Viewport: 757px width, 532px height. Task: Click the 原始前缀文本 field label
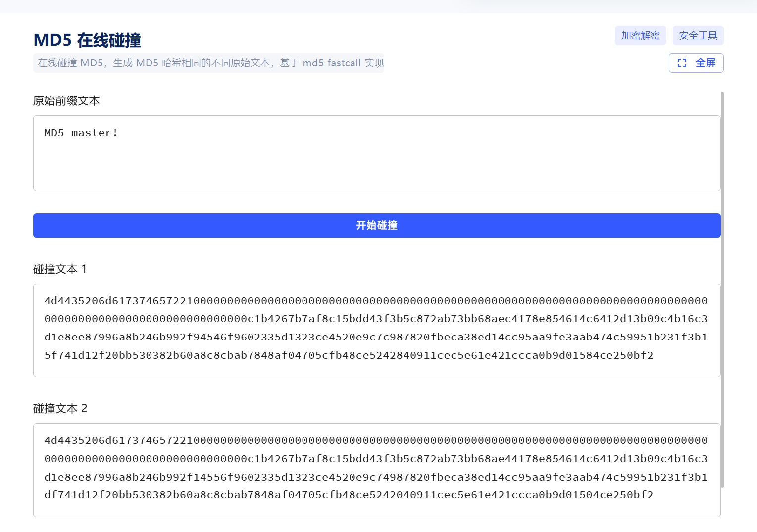coord(66,101)
